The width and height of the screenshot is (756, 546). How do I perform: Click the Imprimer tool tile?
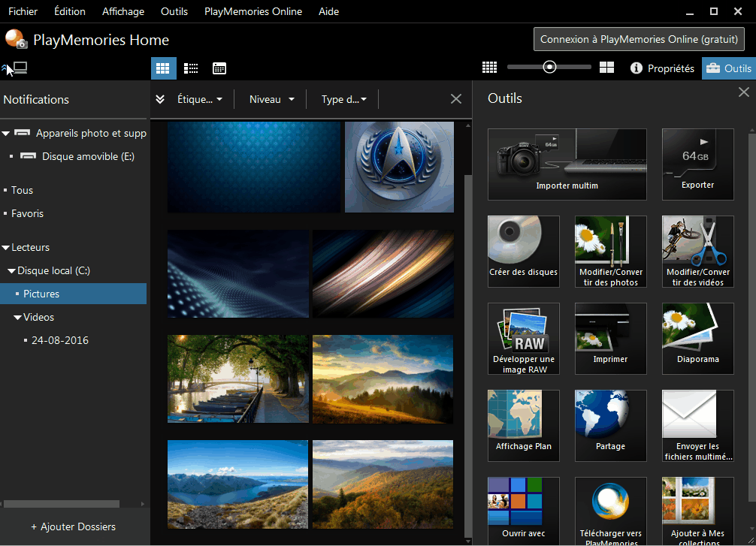click(x=611, y=339)
